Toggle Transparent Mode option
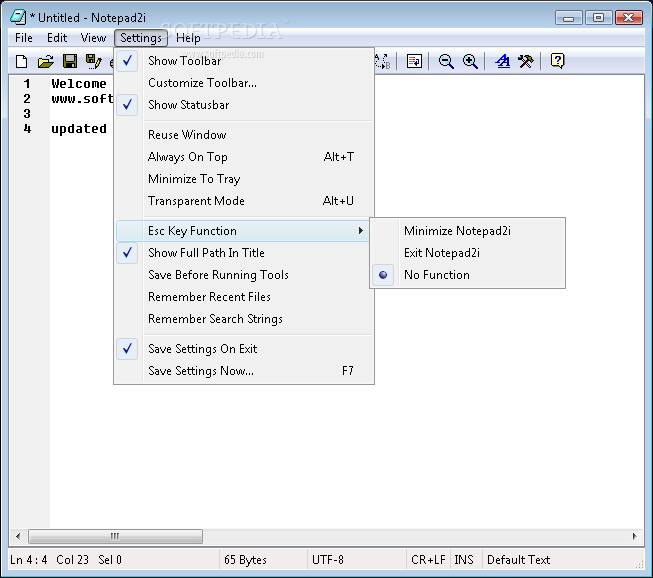 [x=244, y=201]
